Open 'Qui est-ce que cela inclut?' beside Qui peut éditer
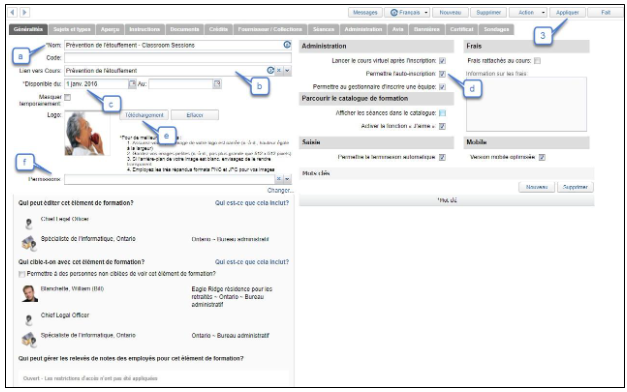This screenshot has width=627, height=392. click(252, 203)
